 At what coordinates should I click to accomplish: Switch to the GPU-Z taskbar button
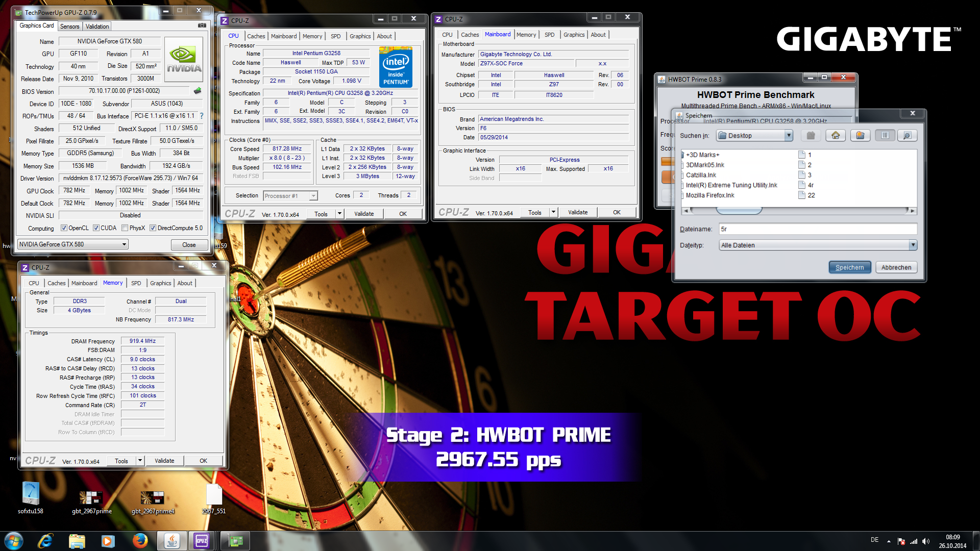click(235, 541)
